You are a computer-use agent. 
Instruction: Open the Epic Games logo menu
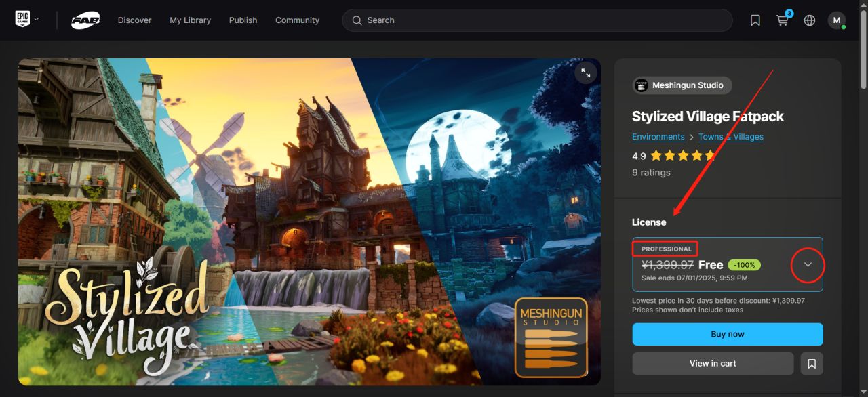(x=23, y=19)
